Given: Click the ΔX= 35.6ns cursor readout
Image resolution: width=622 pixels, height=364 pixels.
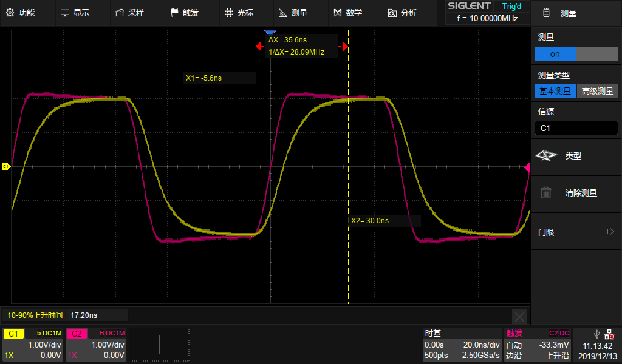Looking at the screenshot, I should 287,39.
